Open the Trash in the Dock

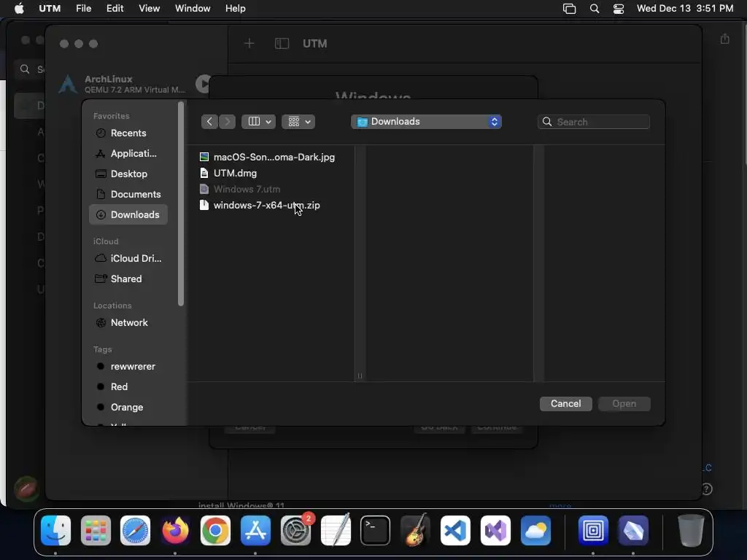691,531
